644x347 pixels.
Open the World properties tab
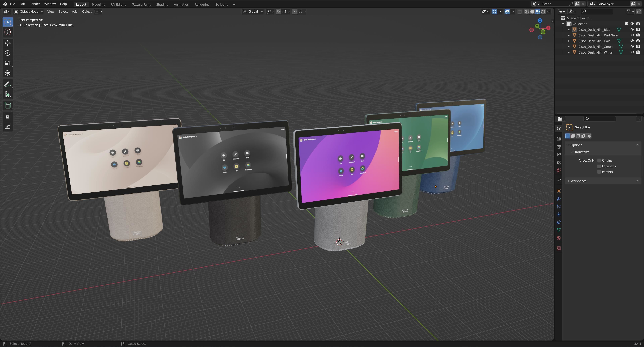(558, 171)
